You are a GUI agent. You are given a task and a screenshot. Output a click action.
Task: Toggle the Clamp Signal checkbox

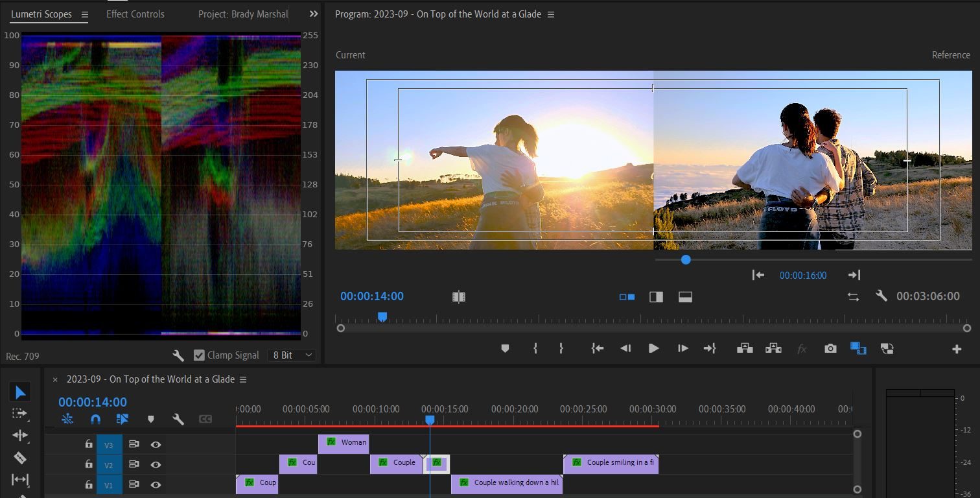199,355
